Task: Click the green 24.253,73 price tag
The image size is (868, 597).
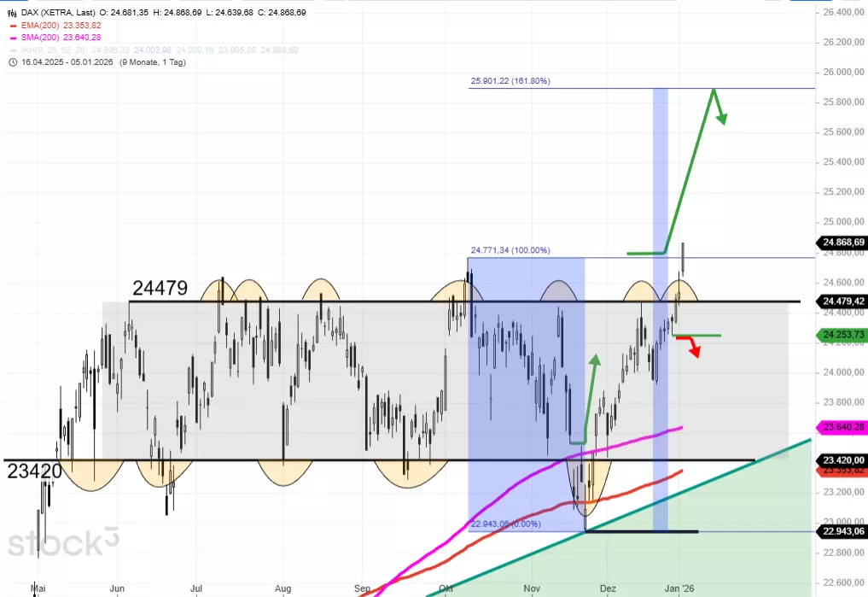Action: [x=842, y=334]
